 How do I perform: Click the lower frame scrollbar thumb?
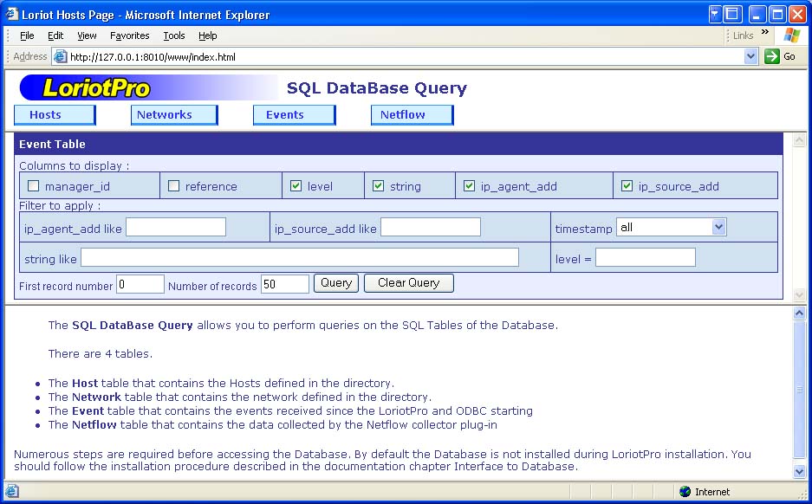click(799, 389)
